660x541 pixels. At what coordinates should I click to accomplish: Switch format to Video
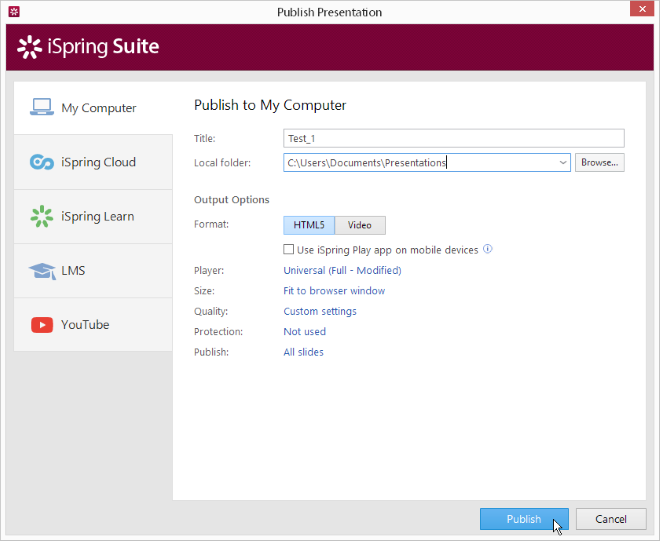tap(360, 225)
